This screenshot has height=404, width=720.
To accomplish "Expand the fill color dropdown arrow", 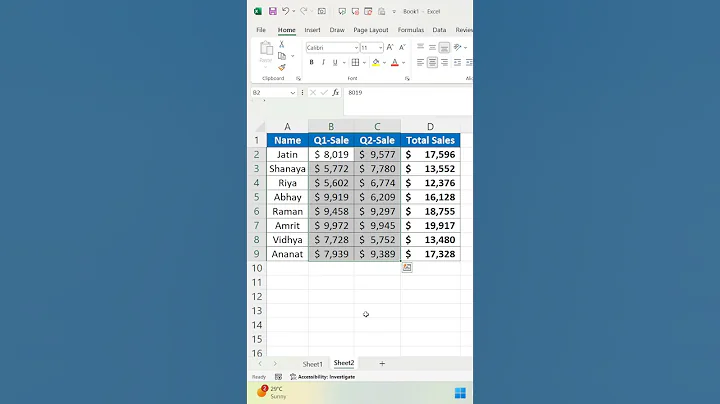I will [x=384, y=62].
